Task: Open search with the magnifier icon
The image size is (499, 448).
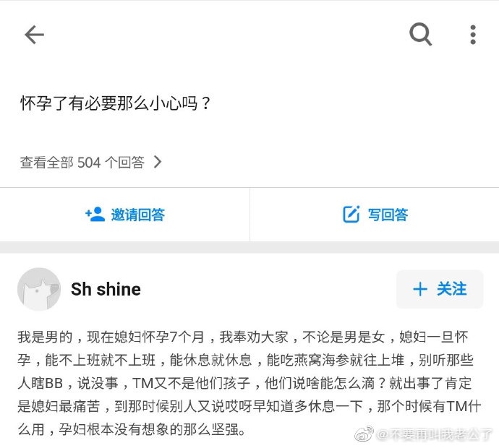Action: pyautogui.click(x=420, y=35)
